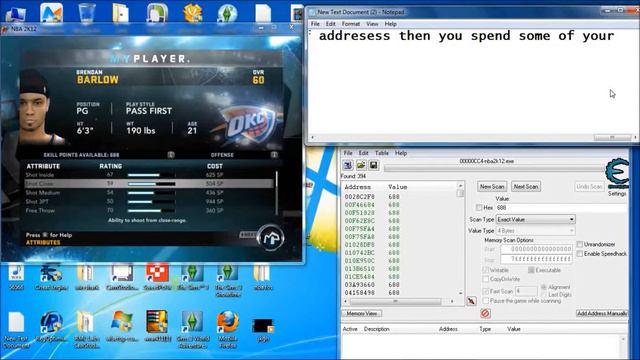Click the Shot Inside rating bar
640x360 pixels.
152,175
